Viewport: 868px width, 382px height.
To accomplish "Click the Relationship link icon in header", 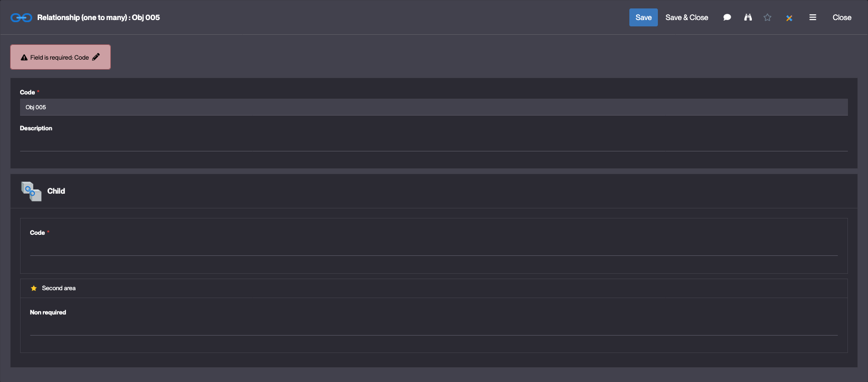I will 21,17.
